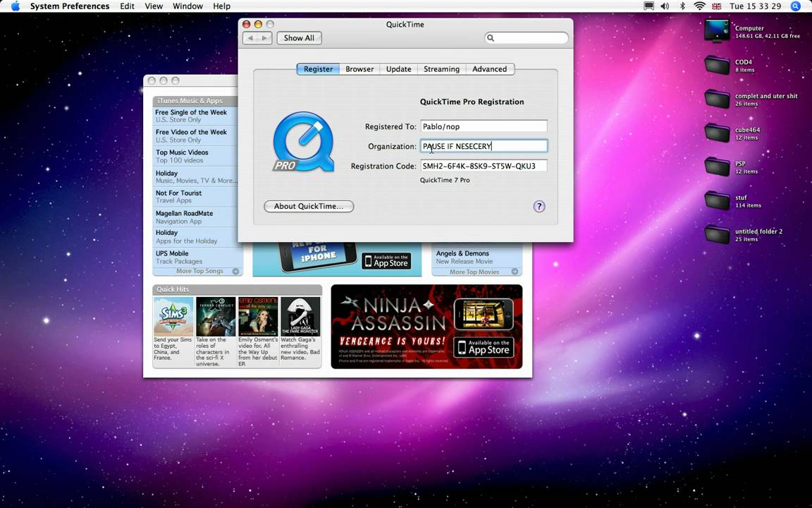Select the 26 items folder icon
This screenshot has width=812, height=508.
coord(717,99)
